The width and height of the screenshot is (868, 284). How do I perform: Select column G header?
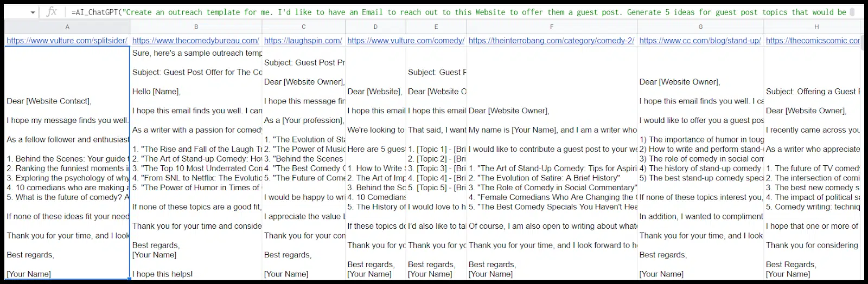[700, 27]
